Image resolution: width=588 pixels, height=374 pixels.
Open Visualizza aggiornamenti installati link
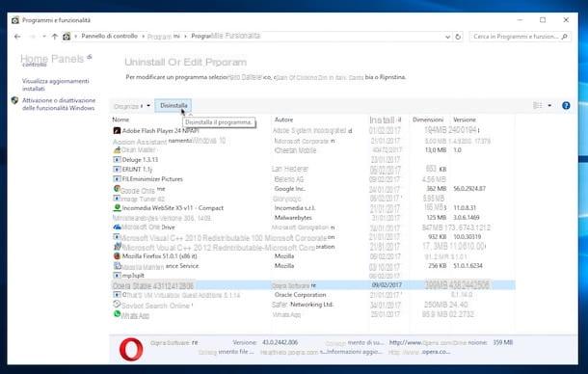(55, 85)
